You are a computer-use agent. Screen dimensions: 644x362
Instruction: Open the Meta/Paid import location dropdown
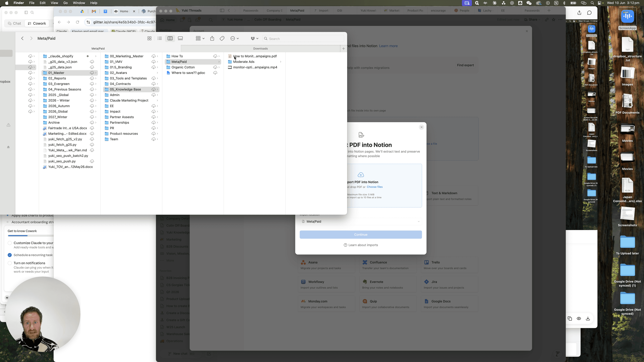pos(361,222)
